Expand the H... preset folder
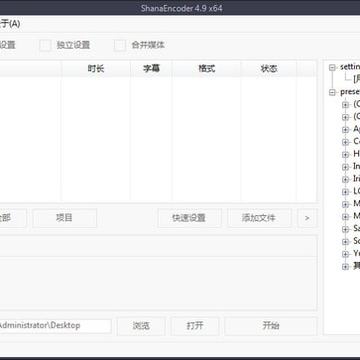The image size is (360, 360). tap(345, 154)
